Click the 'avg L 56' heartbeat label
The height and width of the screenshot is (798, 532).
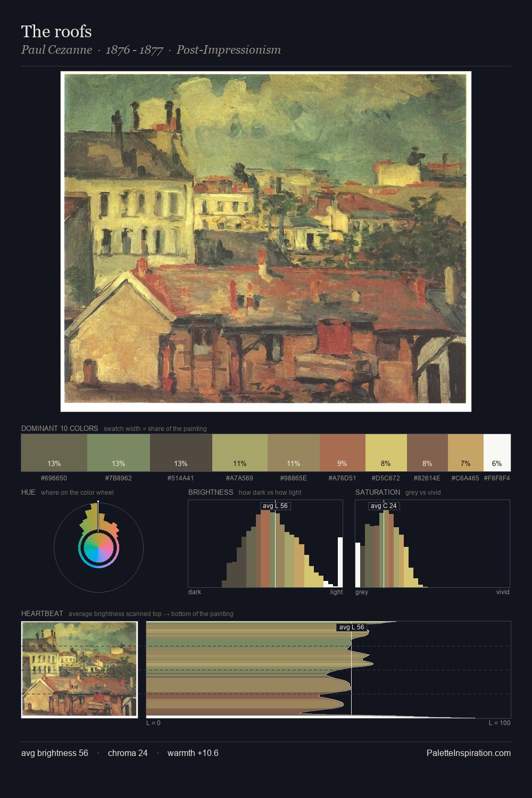(x=352, y=627)
